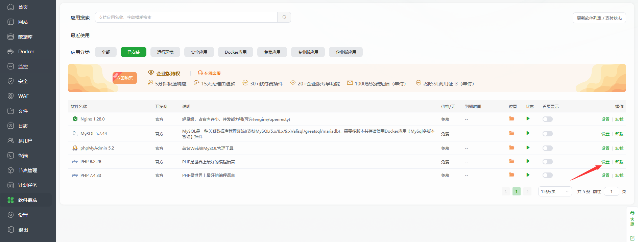This screenshot has width=644, height=242.
Task: Focus the 应用搜索 search input field
Action: (x=186, y=17)
